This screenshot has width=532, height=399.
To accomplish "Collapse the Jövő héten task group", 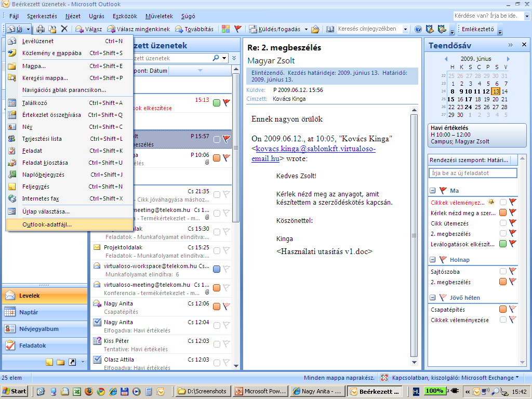I will tap(433, 298).
